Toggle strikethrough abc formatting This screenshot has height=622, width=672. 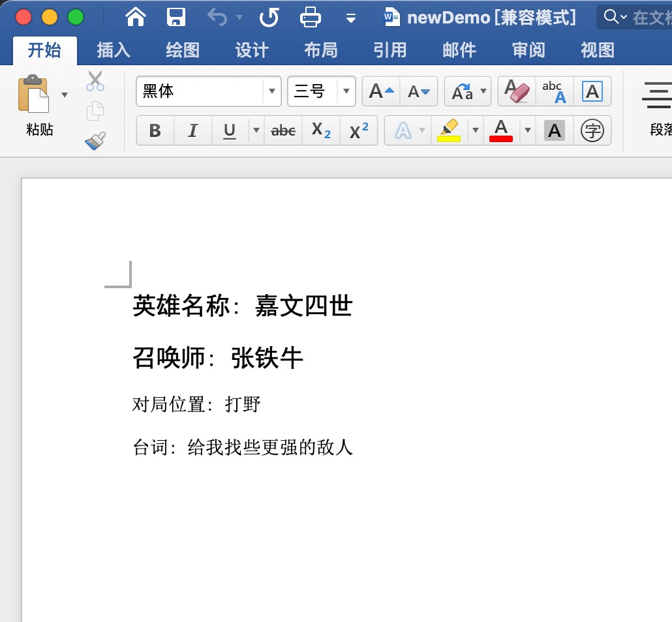click(x=283, y=130)
